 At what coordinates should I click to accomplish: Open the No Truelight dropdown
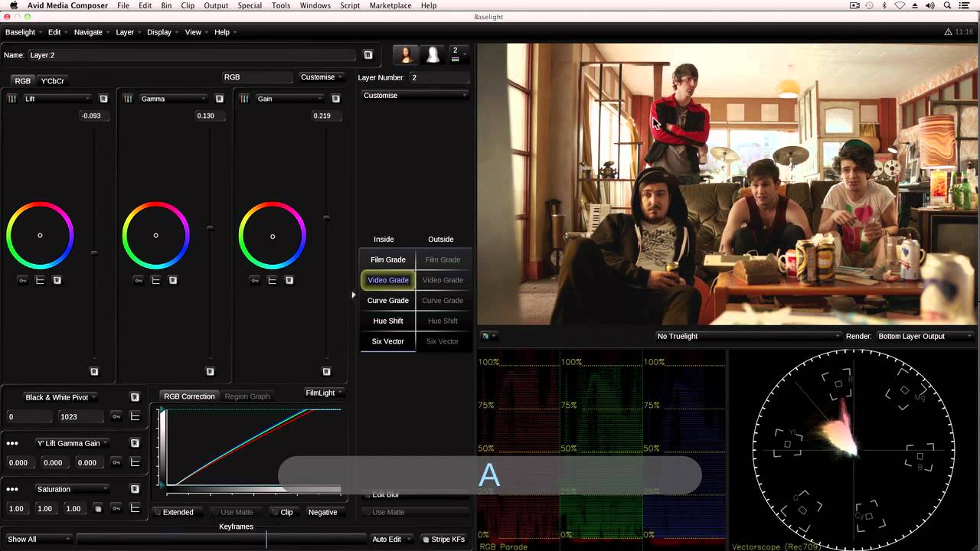click(x=748, y=336)
